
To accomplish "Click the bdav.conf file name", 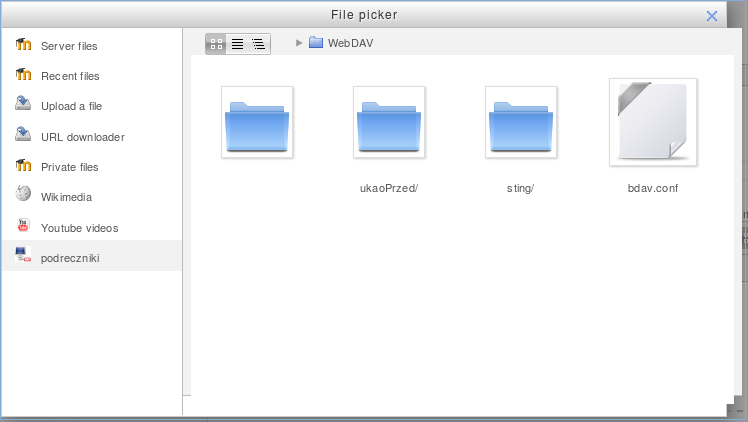I will [653, 188].
